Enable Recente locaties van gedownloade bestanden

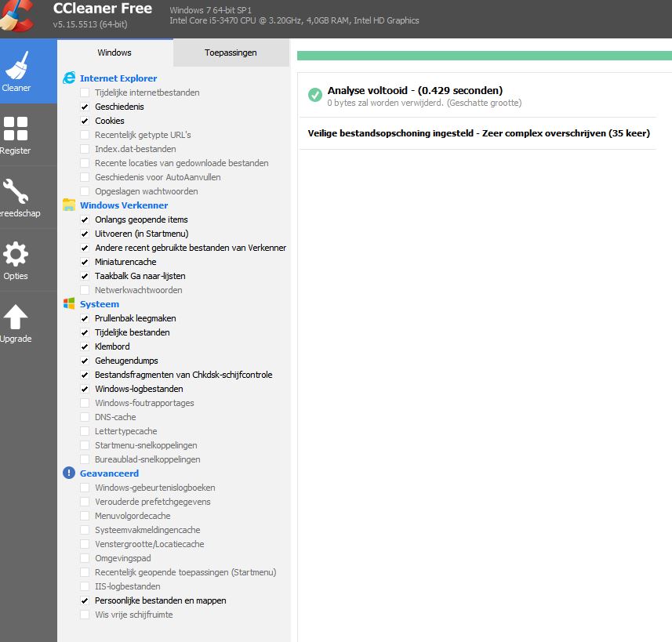(x=85, y=163)
